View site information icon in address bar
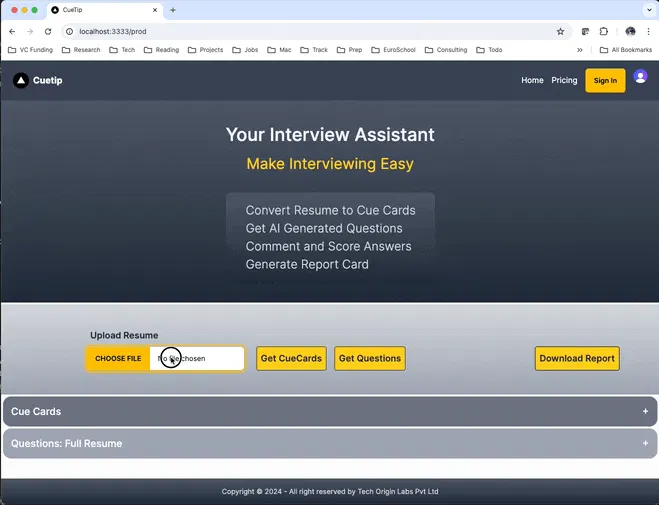 click(70, 32)
